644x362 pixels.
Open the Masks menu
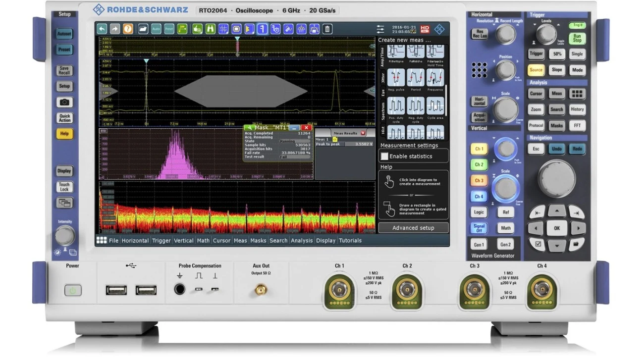258,240
